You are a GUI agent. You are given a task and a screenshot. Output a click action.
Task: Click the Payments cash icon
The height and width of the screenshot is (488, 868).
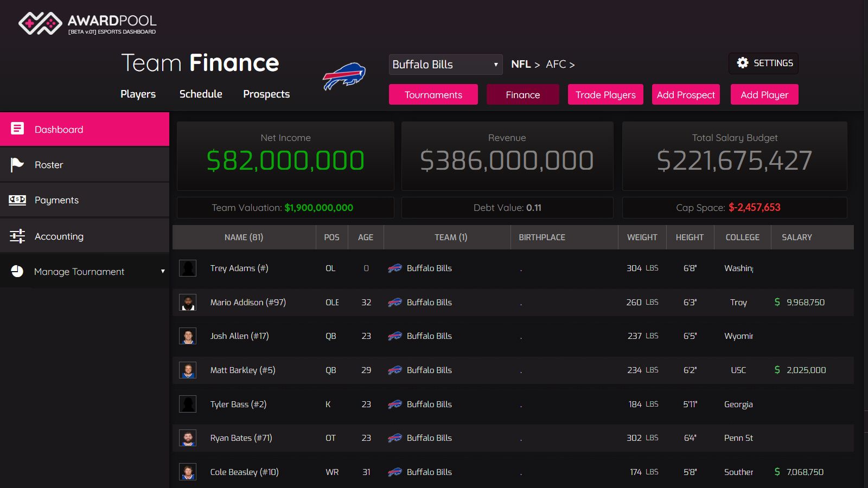click(x=17, y=200)
